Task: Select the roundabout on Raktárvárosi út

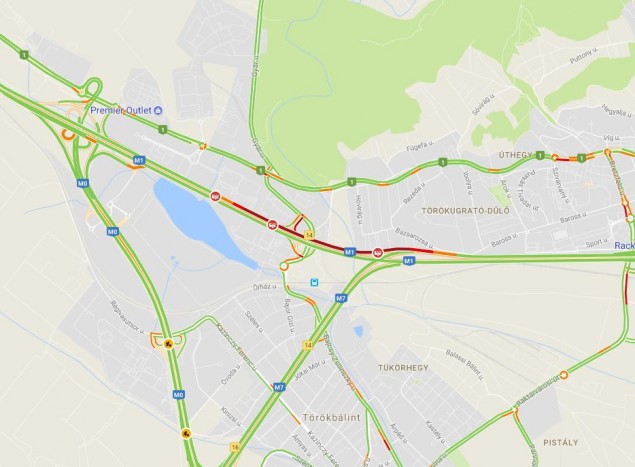Action: (563, 375)
